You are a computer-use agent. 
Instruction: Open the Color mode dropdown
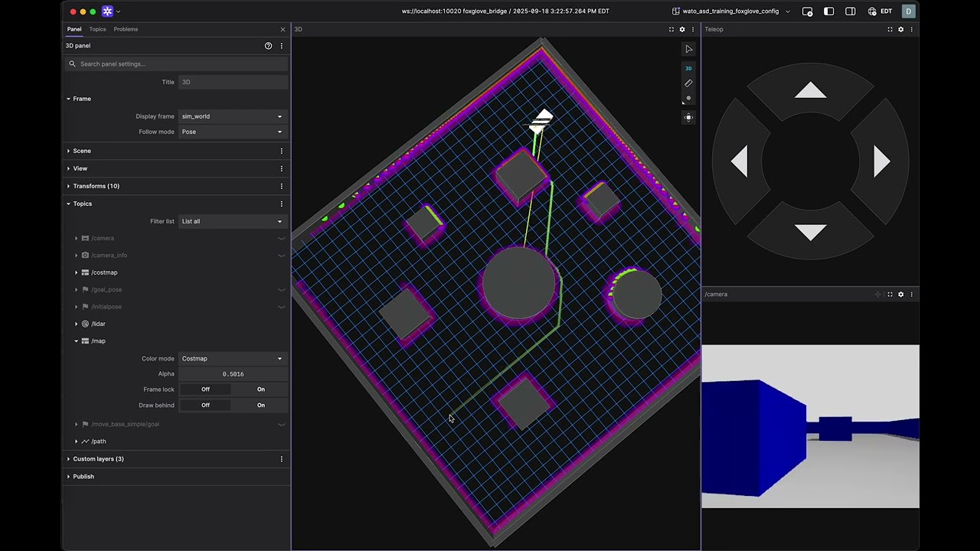click(232, 358)
